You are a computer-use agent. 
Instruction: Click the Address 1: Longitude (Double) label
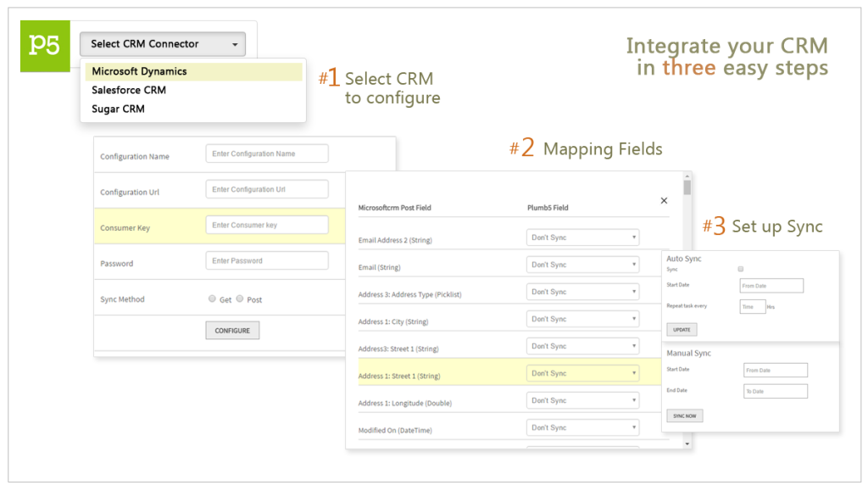tap(404, 403)
